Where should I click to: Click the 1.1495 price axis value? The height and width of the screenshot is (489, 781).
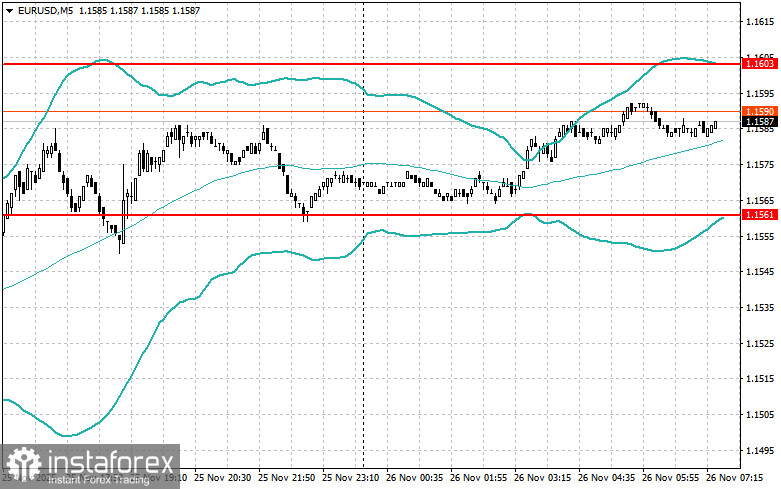pyautogui.click(x=760, y=451)
